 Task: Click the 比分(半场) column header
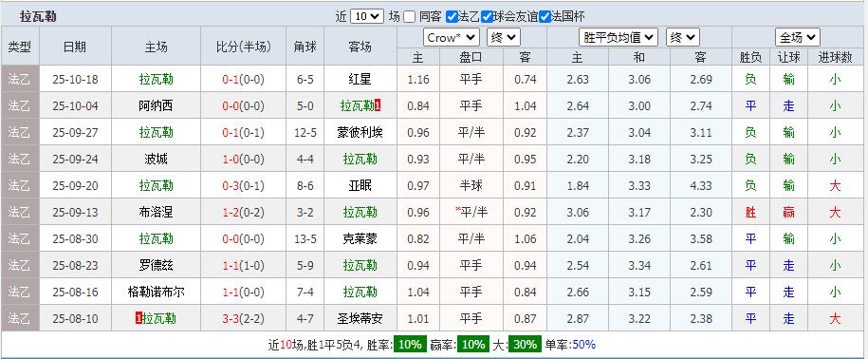tap(244, 47)
